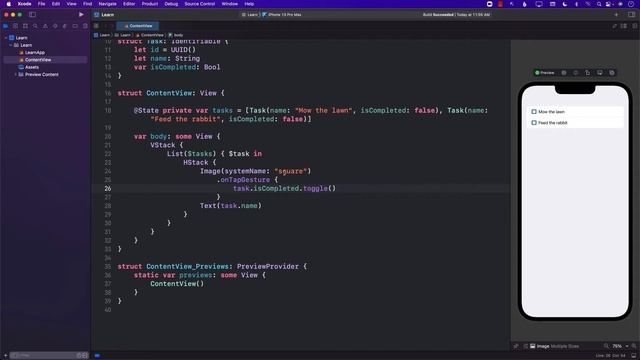Open the Project navigator folder icon

click(6, 26)
